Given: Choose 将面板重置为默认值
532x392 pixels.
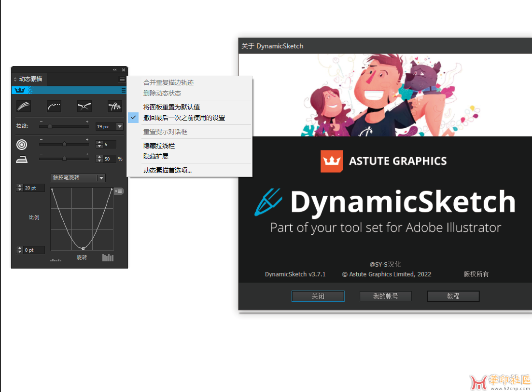Looking at the screenshot, I should click(x=172, y=107).
